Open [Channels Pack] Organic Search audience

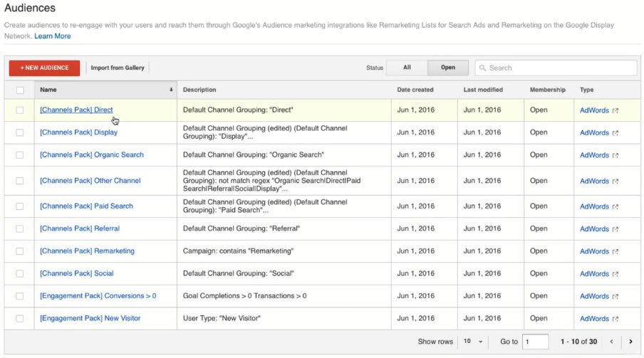point(92,154)
